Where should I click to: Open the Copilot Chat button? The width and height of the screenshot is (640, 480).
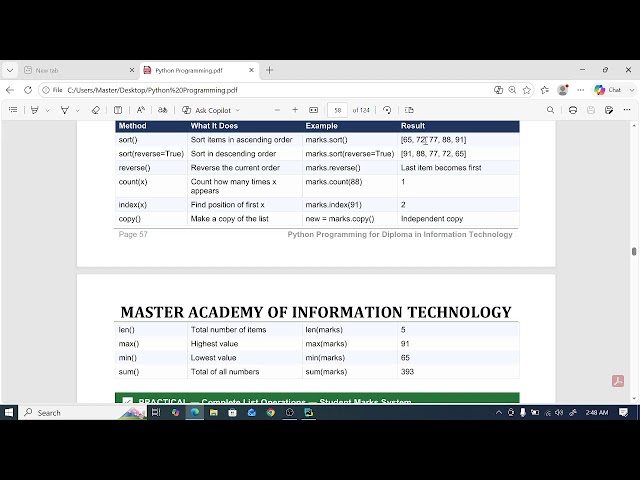(x=607, y=90)
